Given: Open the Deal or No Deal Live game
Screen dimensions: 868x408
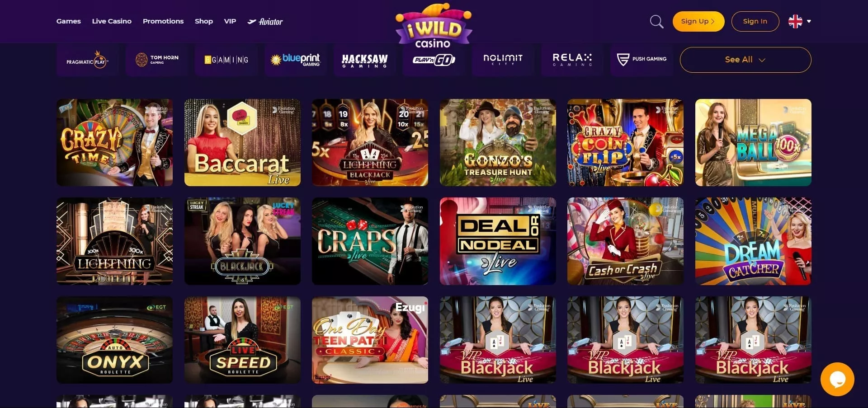Looking at the screenshot, I should [498, 241].
